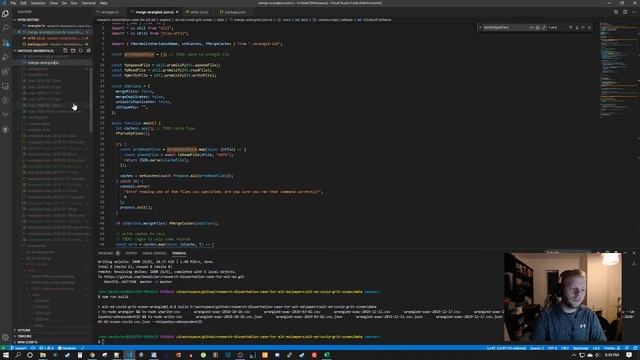640x360 pixels.
Task: Select package.json in Open Editors list
Action: click(53, 44)
